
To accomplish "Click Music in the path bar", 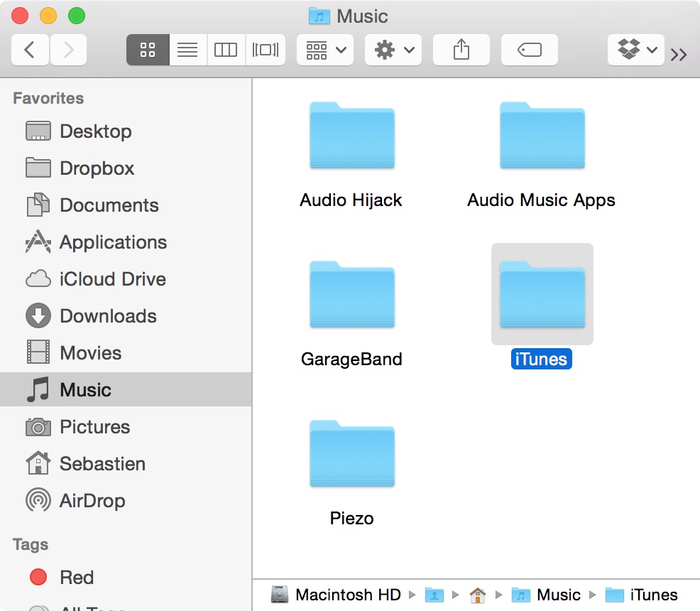I will click(546, 595).
